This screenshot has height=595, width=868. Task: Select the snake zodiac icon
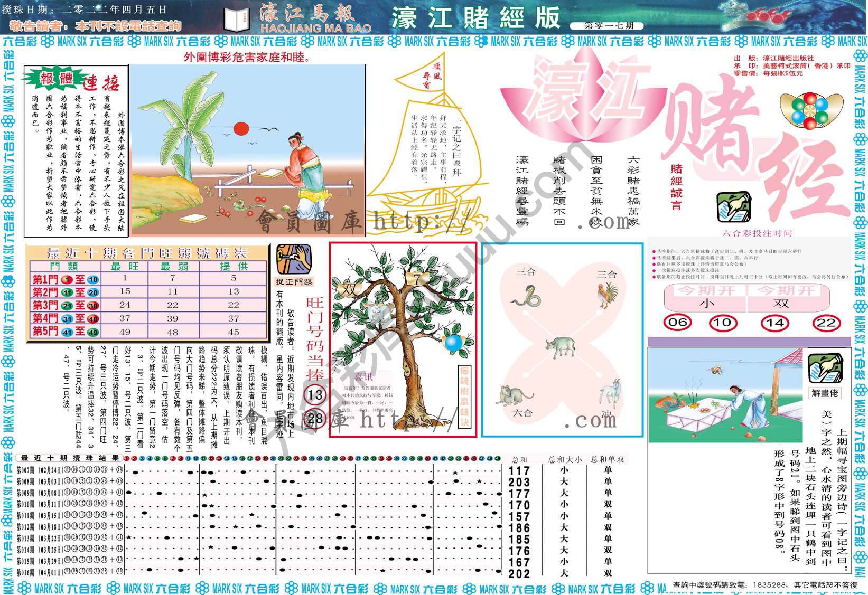[x=526, y=297]
